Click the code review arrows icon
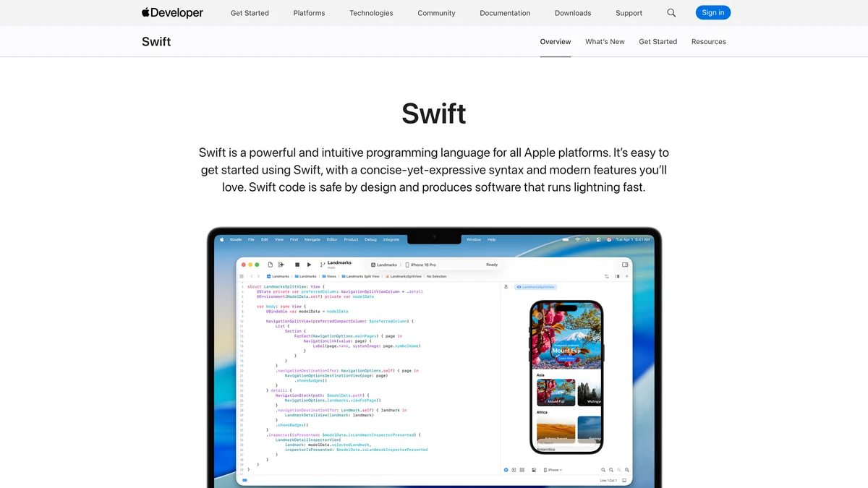The height and width of the screenshot is (488, 868). click(606, 276)
